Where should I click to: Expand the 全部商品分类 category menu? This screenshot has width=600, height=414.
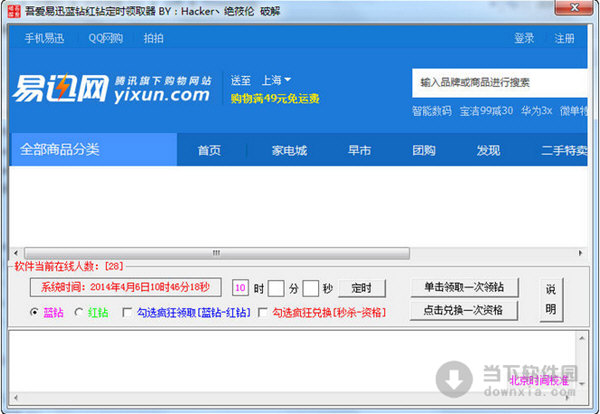click(x=93, y=150)
